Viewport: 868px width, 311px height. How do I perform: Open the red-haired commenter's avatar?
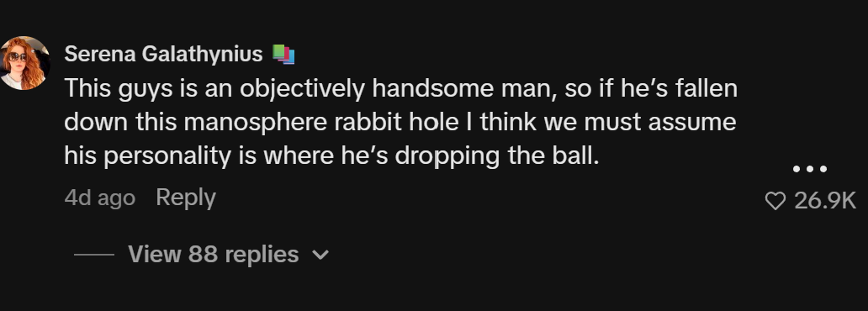(24, 62)
